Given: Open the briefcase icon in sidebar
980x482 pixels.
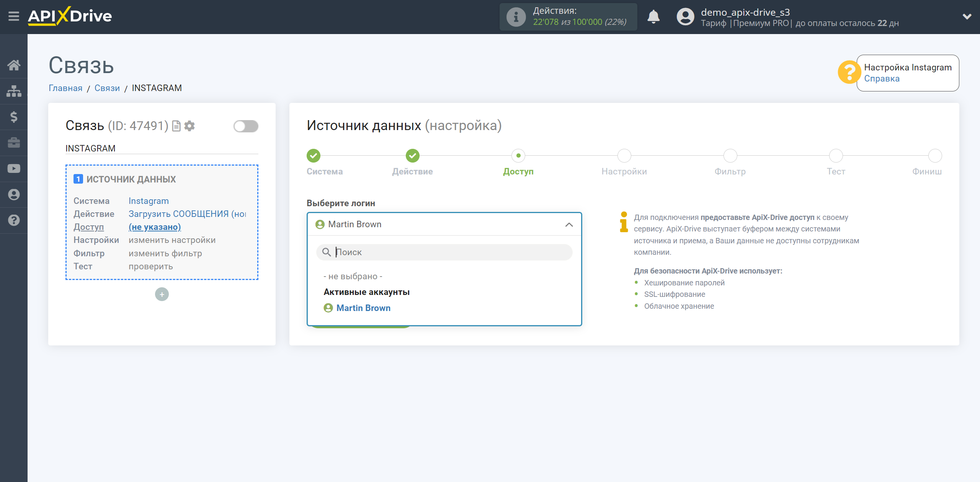Looking at the screenshot, I should point(14,143).
